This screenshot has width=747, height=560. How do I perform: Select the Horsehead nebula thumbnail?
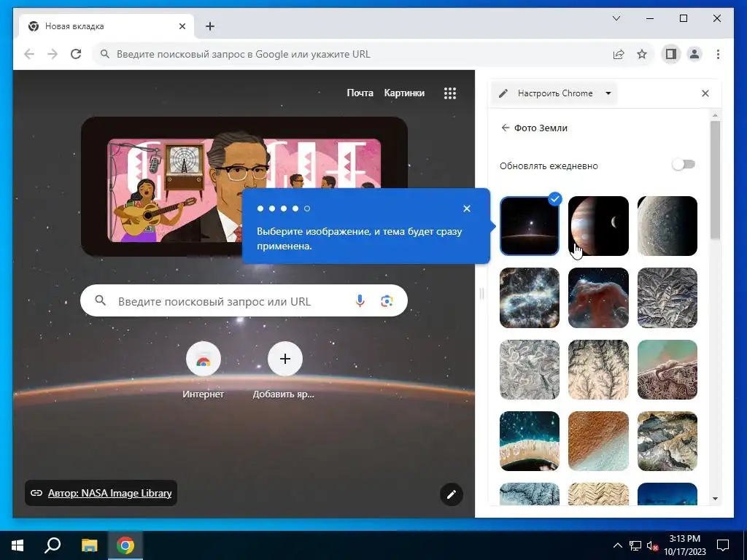[598, 297]
